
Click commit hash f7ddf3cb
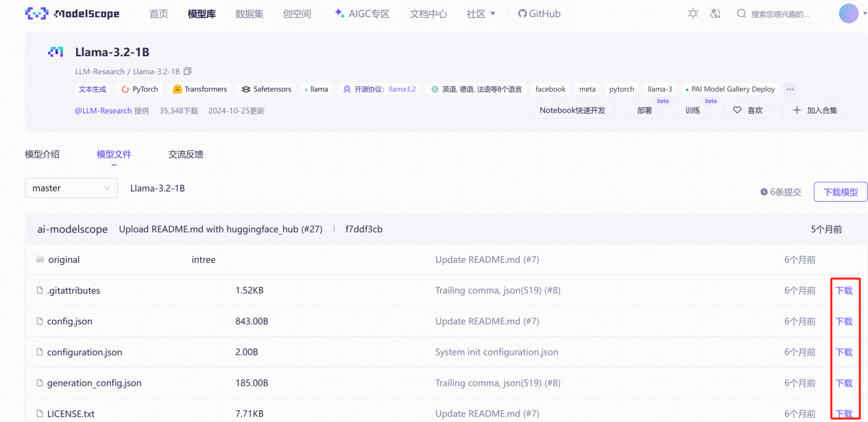coord(364,229)
